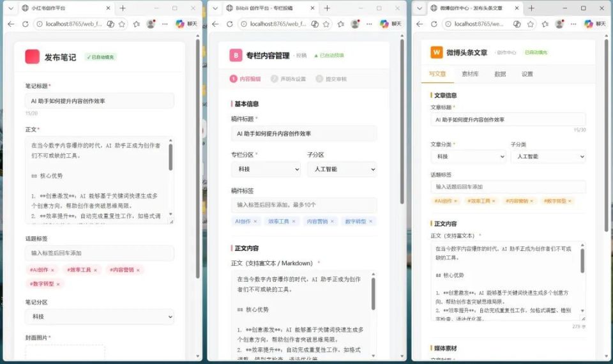613x364 pixels.
Task: Open the tab list chevron in the Bilibili window
Action: [x=215, y=8]
